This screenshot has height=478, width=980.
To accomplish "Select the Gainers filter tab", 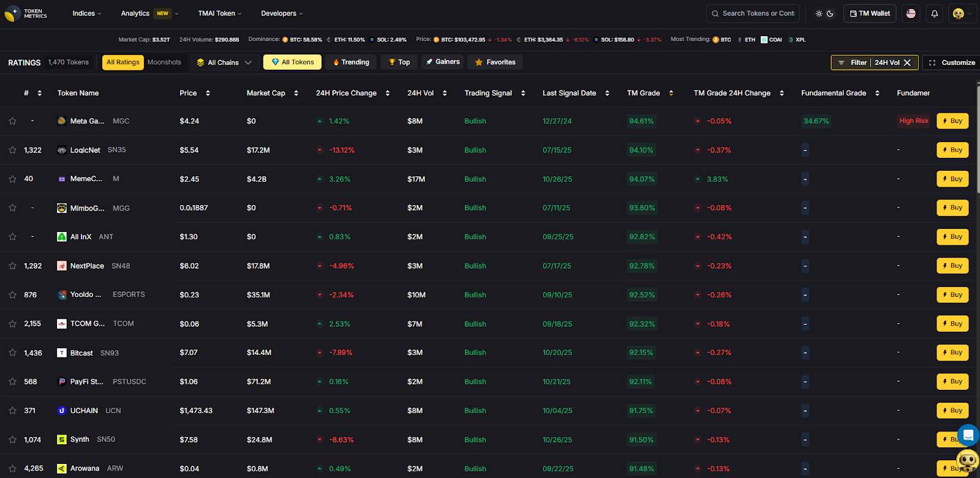I will click(x=442, y=62).
